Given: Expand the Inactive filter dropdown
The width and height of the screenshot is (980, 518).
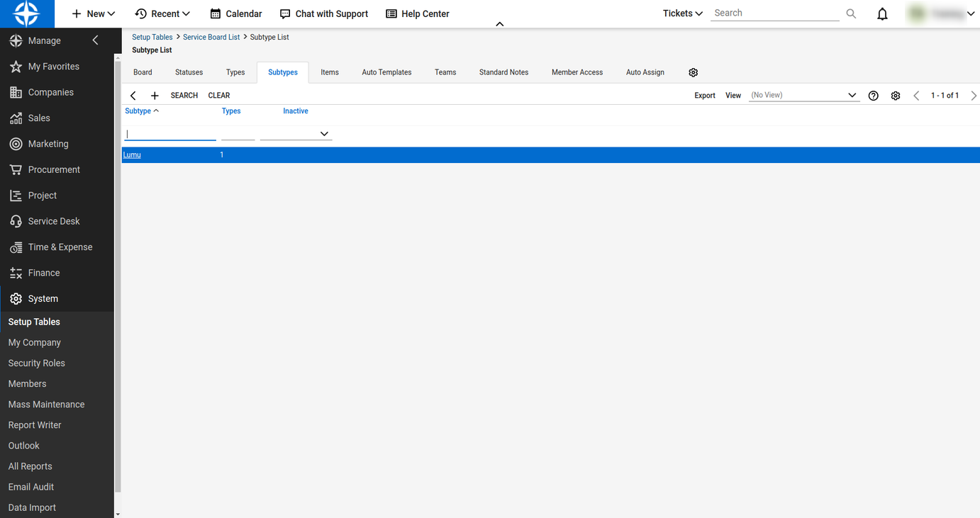Looking at the screenshot, I should pyautogui.click(x=324, y=134).
